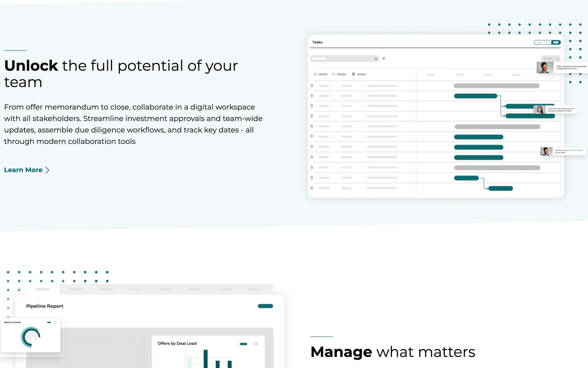
Task: Click the 'Offers by Deal Lead' chart title
Action: pos(177,343)
